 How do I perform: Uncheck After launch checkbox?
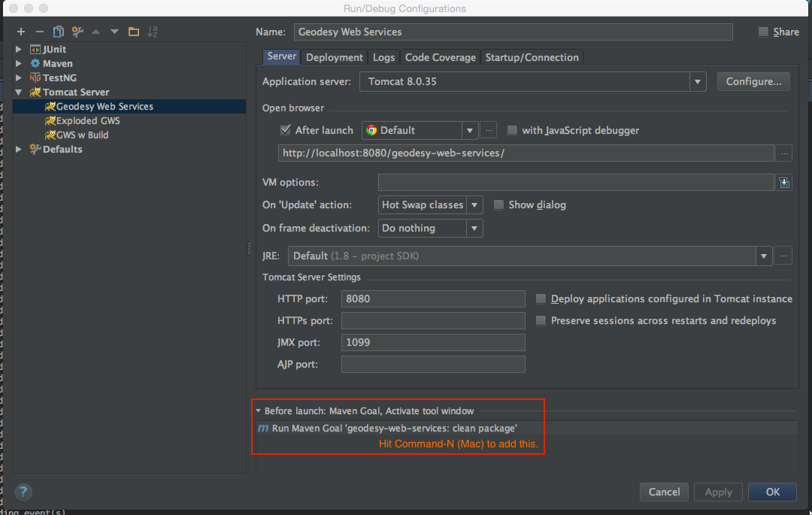(286, 130)
